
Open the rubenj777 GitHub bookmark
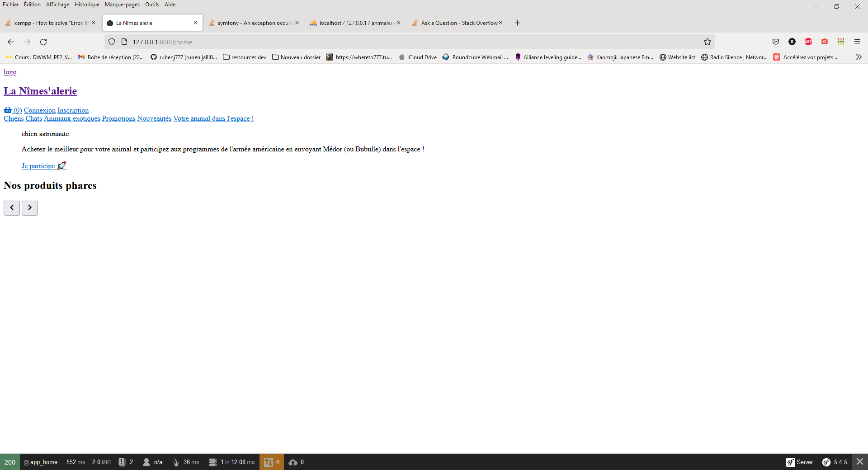[184, 57]
